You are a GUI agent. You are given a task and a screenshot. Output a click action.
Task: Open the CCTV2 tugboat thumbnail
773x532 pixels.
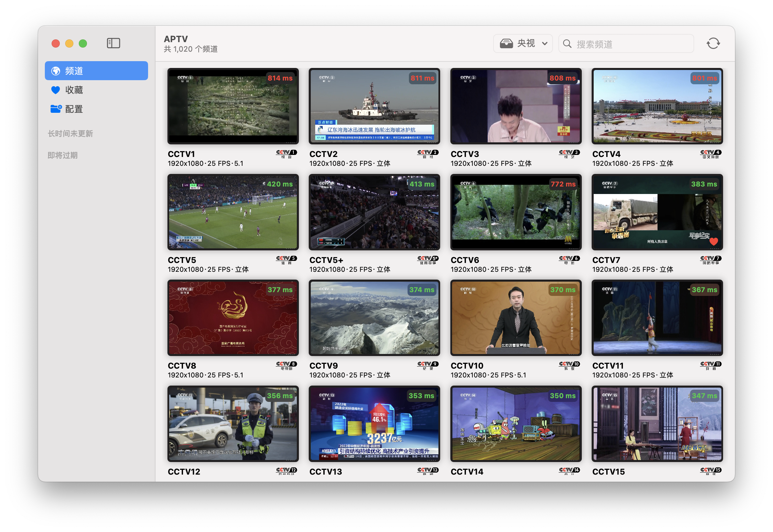point(374,106)
